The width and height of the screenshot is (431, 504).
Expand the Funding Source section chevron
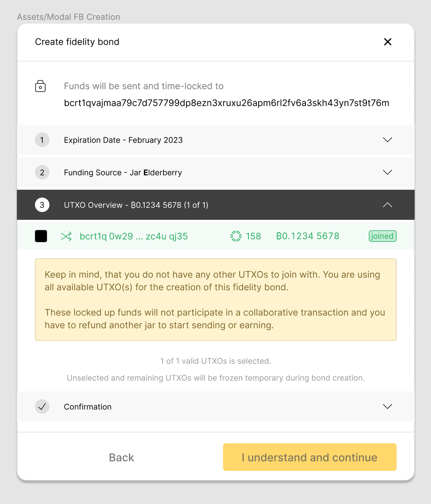[387, 172]
